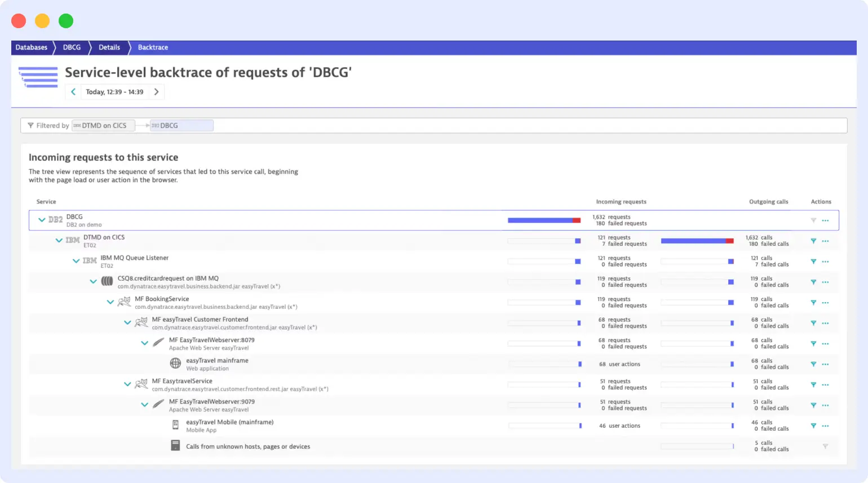Screen dimensions: 868x483
Task: Filter by MF EasyTravelWebserver:9079 row
Action: click(x=813, y=405)
